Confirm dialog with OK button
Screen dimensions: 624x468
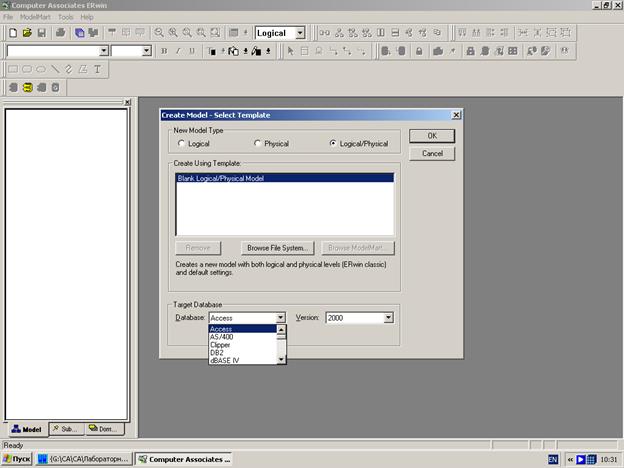tap(432, 136)
